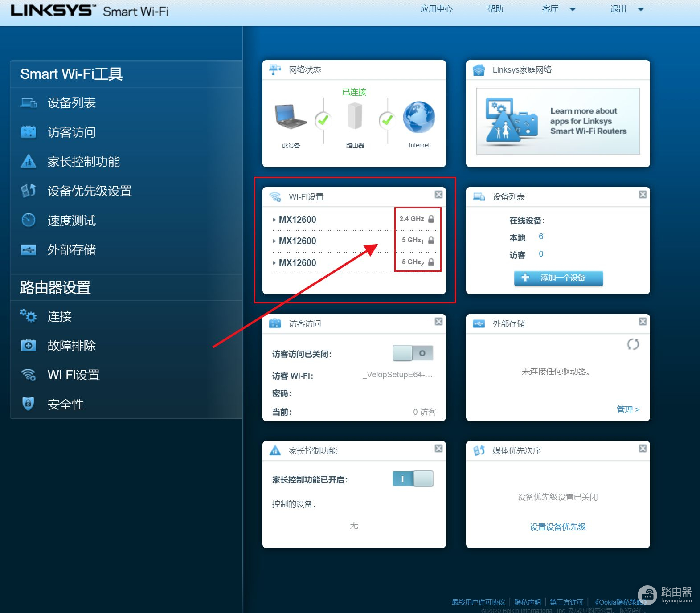
Task: Close the Wi-Fi设置 widget
Action: click(438, 195)
